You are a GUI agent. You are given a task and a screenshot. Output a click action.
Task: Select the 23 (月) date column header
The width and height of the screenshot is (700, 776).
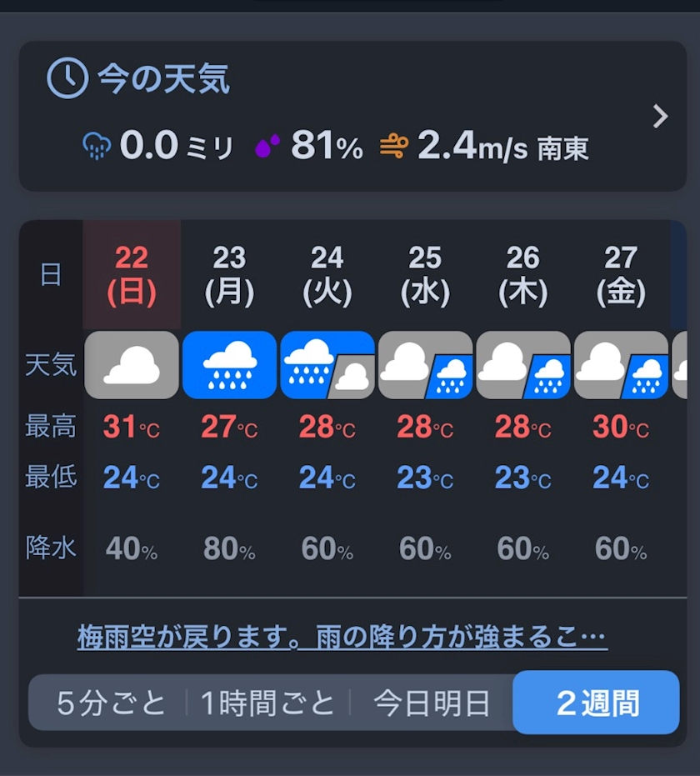[x=229, y=274]
